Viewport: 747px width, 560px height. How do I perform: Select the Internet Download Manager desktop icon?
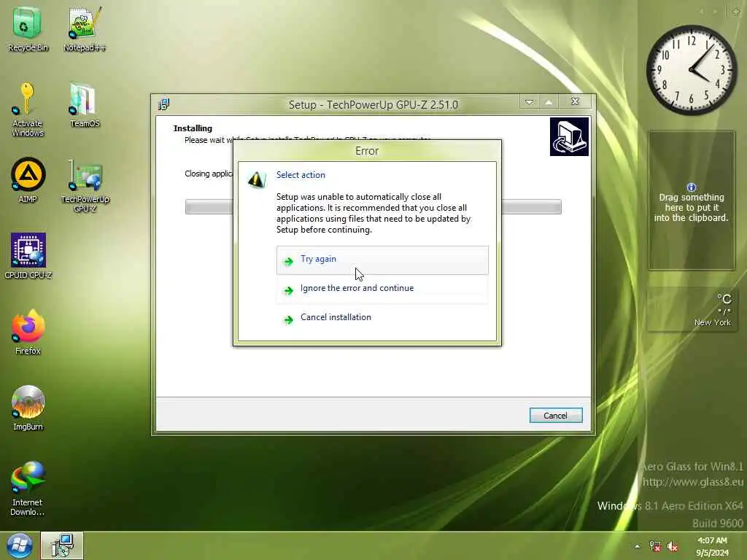coord(28,489)
